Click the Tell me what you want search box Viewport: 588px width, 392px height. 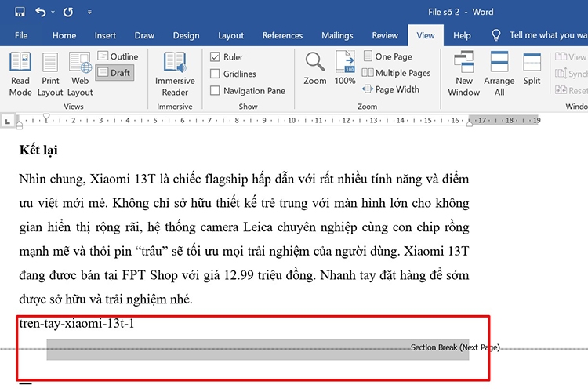click(548, 35)
